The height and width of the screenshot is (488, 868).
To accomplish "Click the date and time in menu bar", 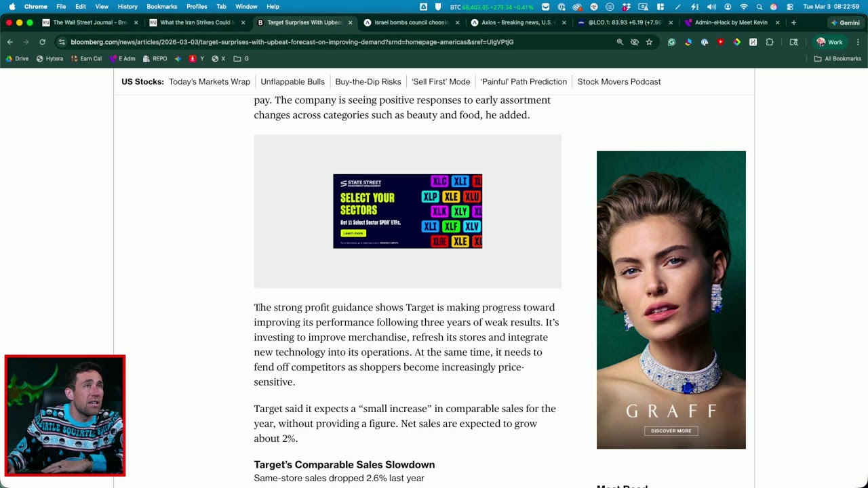I will pos(832,7).
